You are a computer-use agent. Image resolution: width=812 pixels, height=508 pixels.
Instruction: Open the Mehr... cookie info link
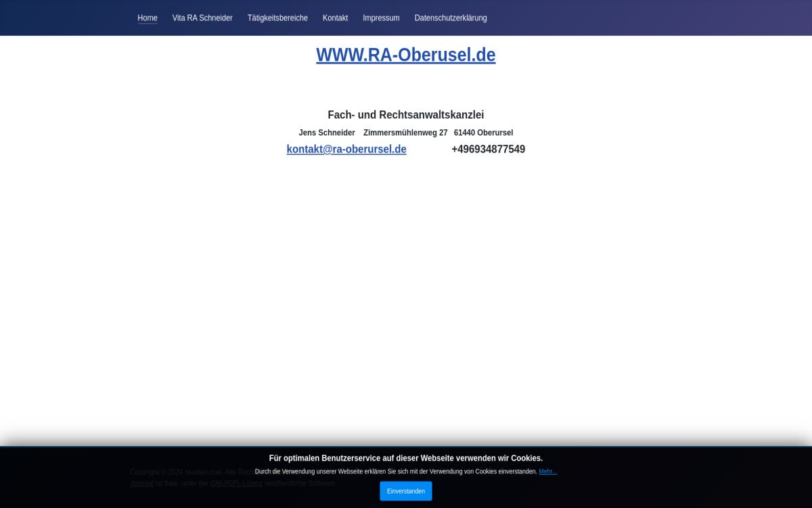(x=547, y=471)
